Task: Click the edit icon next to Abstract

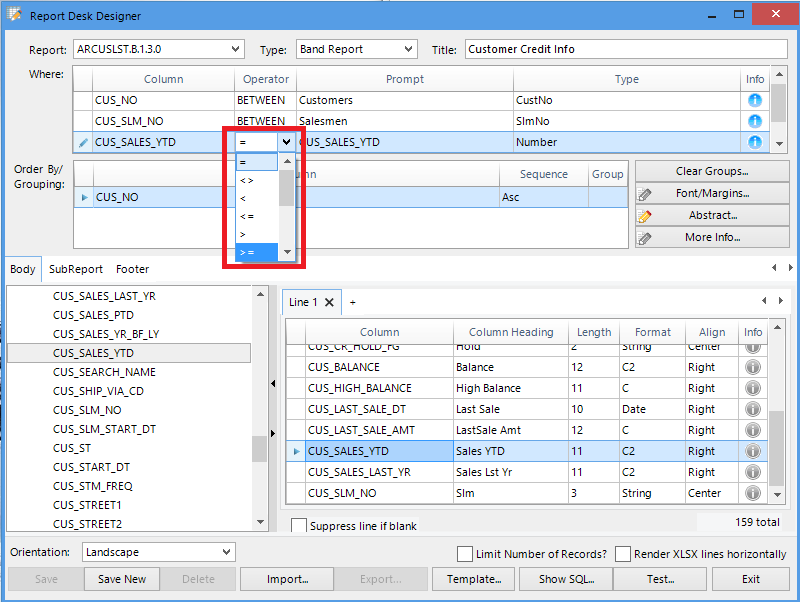Action: (x=645, y=216)
